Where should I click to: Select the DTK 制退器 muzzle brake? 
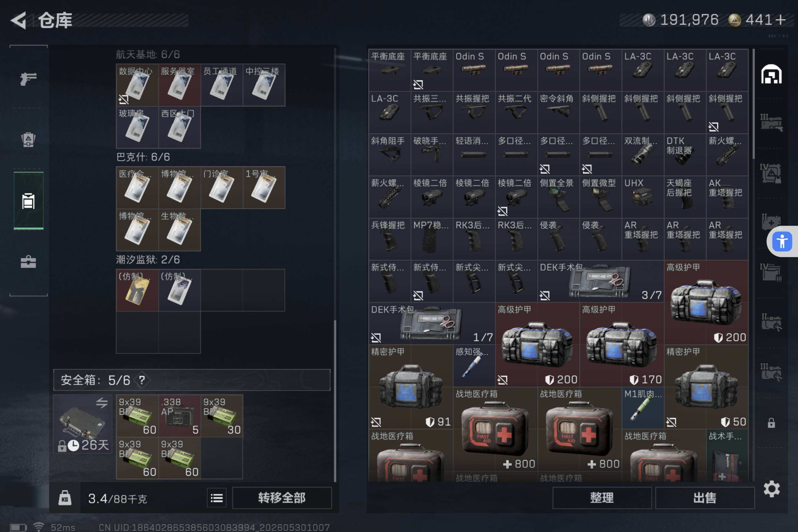pos(685,155)
